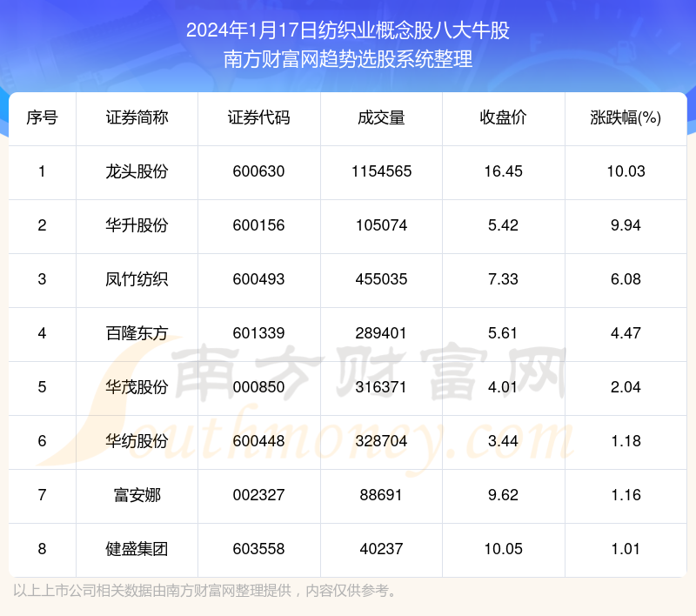Click the 序号 column header
The image size is (696, 616).
(42, 118)
